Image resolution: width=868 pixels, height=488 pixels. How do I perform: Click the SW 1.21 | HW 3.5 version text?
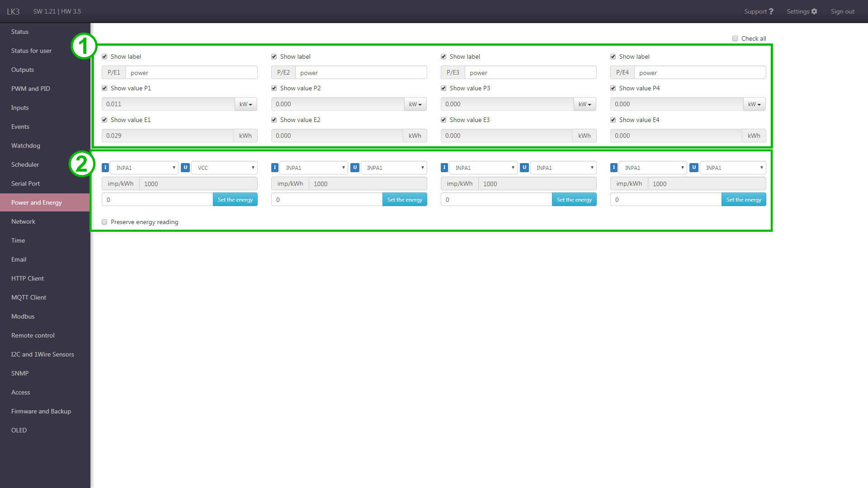[57, 11]
